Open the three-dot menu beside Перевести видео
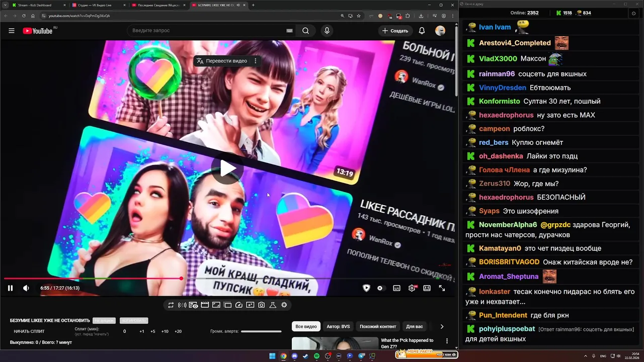Viewport: 644px width, 362px height. 256,61
